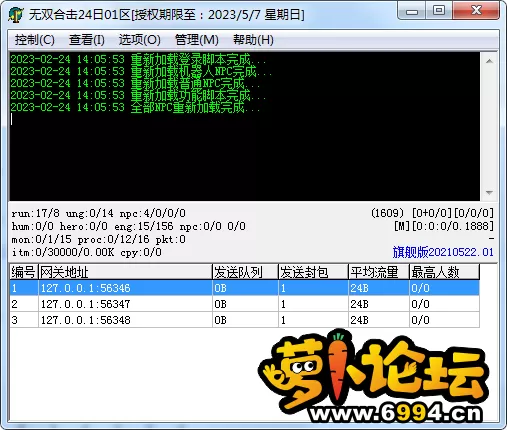This screenshot has width=507, height=430.
Task: Click the 发送封包 column header
Action: pos(313,272)
